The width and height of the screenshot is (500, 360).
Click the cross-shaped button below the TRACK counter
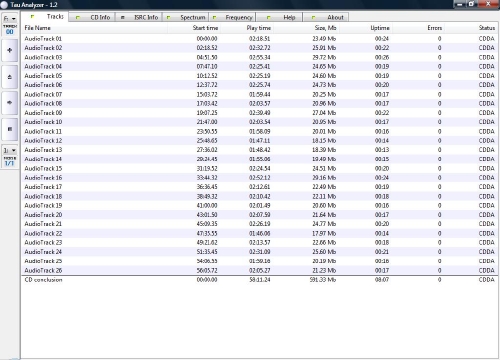pyautogui.click(x=10, y=50)
